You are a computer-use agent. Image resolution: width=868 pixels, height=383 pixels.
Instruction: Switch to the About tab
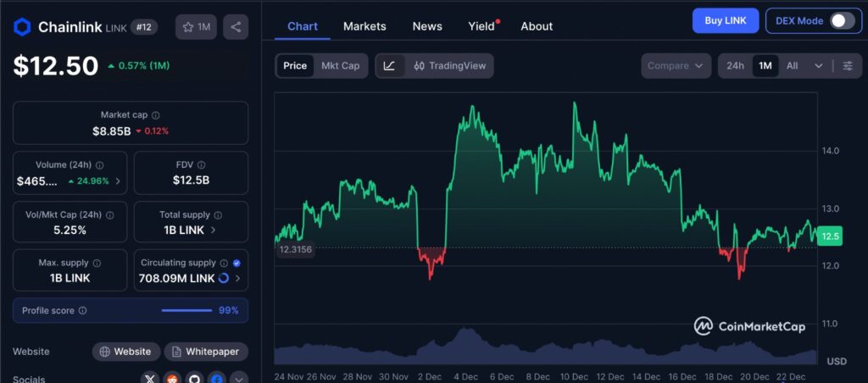pyautogui.click(x=537, y=26)
